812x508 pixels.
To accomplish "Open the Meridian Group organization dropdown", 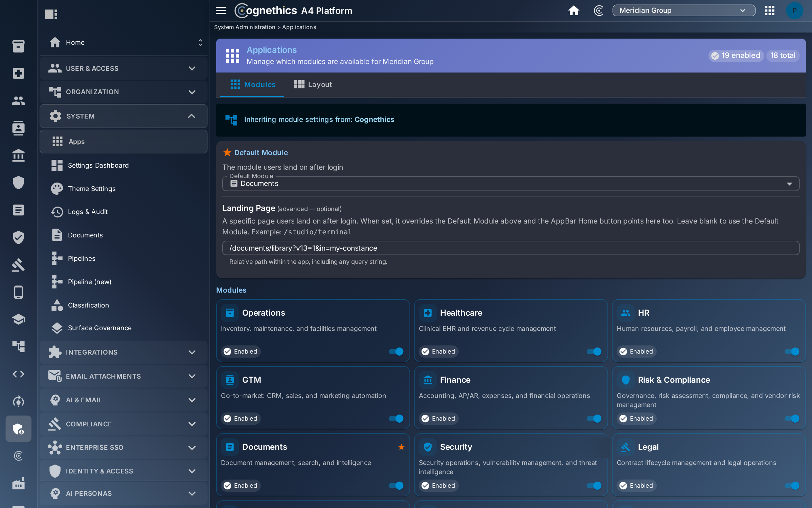I will (684, 10).
